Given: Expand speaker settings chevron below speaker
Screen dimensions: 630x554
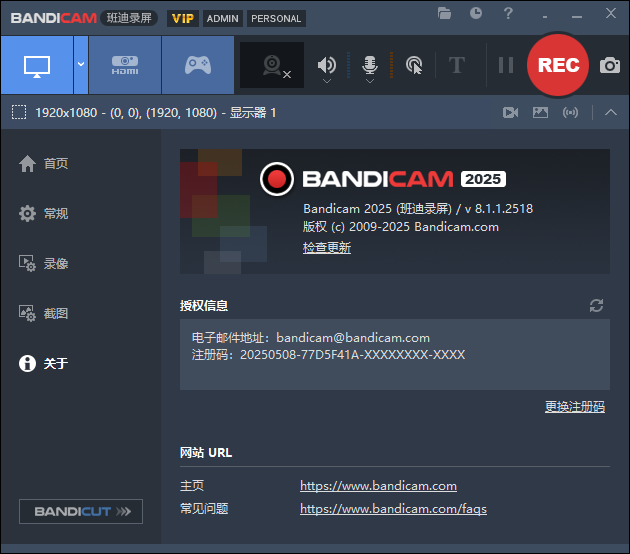Looking at the screenshot, I should point(327,81).
